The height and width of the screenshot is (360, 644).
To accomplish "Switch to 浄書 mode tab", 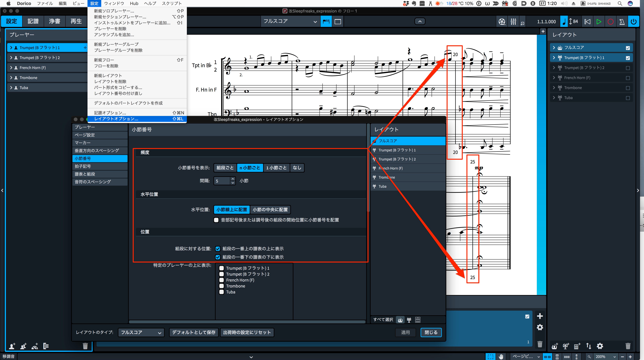I will pos(55,21).
